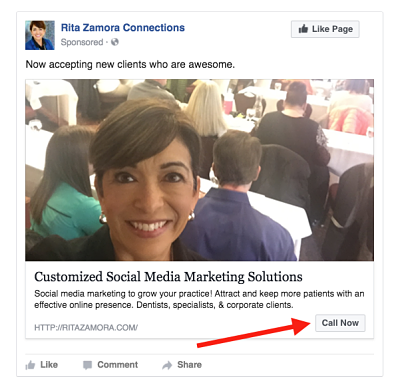The width and height of the screenshot is (400, 391).
Task: Click the 'Now accepting new clients' post text
Action: tap(130, 64)
